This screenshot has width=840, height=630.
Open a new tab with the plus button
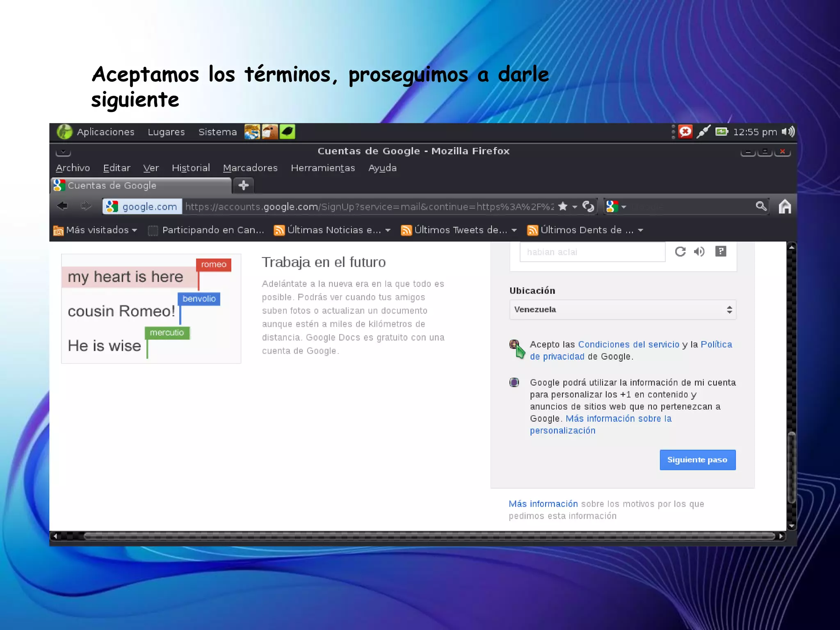click(x=244, y=185)
